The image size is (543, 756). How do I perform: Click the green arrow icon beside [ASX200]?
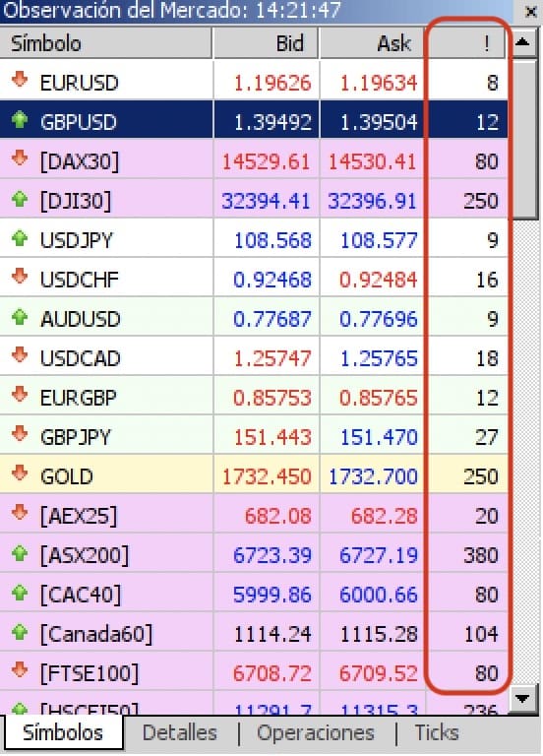point(20,552)
